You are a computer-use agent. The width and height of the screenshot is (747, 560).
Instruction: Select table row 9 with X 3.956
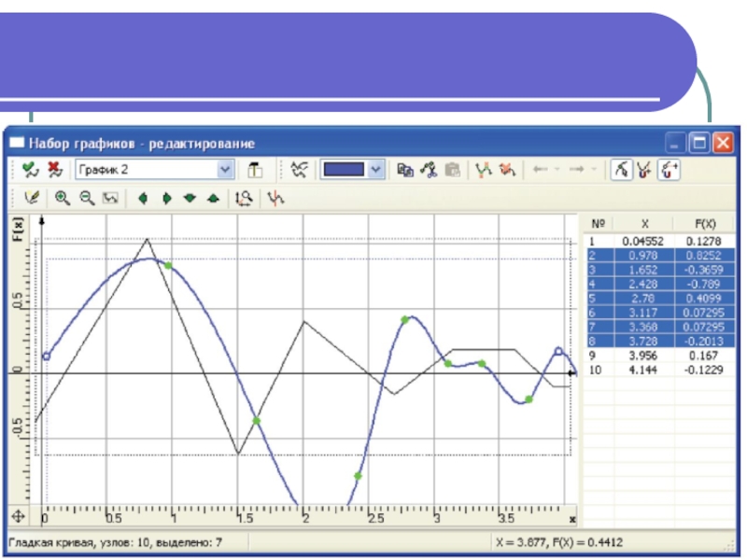(x=661, y=356)
